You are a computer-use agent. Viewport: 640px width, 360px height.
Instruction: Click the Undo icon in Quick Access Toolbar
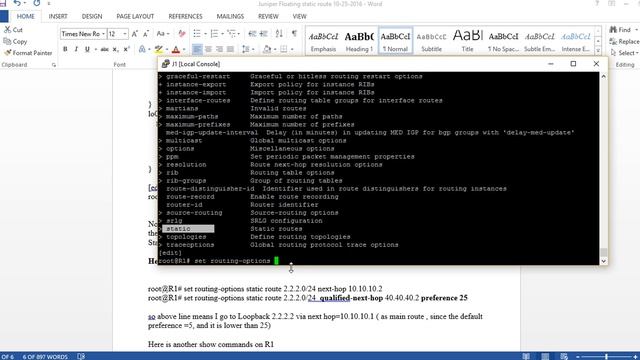(16, 3)
